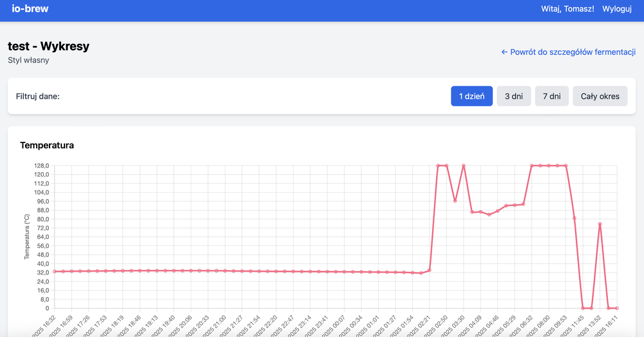Click the 80,0 y-axis tick label
Image resolution: width=644 pixels, height=337 pixels.
pos(40,219)
